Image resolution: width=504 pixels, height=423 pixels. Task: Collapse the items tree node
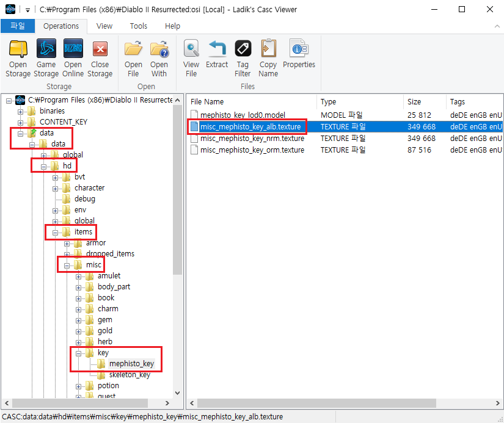[55, 233]
